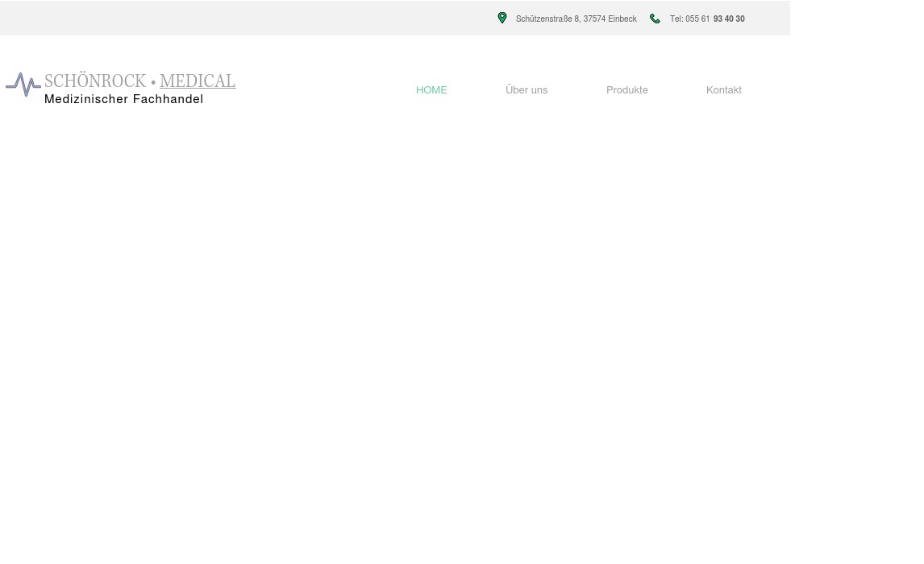924x564 pixels.
Task: Go to the Über uns page
Action: pyautogui.click(x=527, y=90)
